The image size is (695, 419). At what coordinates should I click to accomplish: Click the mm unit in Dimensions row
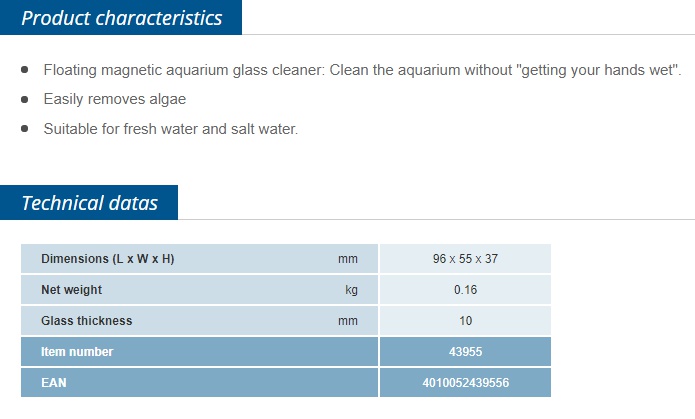pos(347,259)
